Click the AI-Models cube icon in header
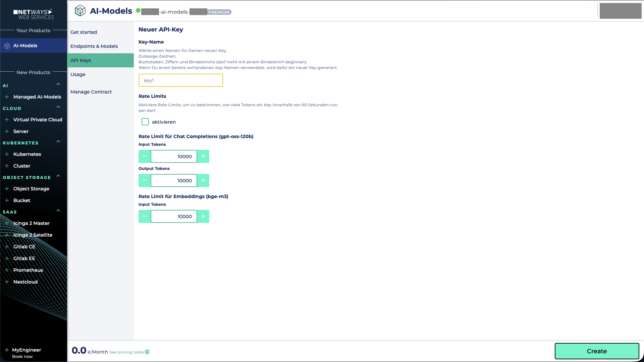This screenshot has width=644, height=362. point(80,11)
